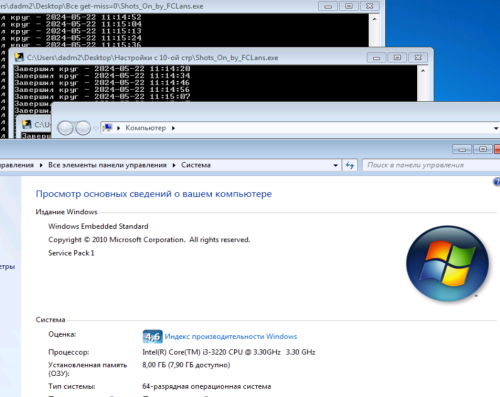Screen dimensions: 500x397
Task: Open the Компьютер address bar history dropdown
Action: (x=496, y=128)
